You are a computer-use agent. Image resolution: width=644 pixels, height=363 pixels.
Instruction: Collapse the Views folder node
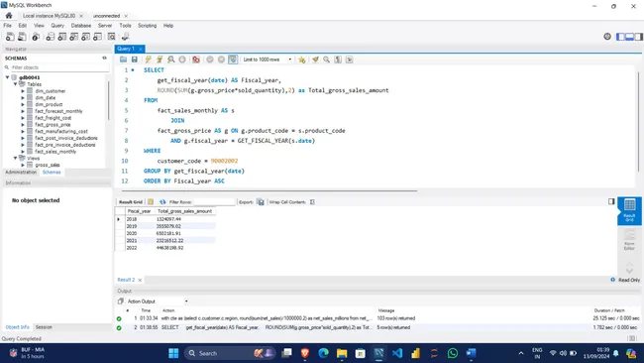15,158
